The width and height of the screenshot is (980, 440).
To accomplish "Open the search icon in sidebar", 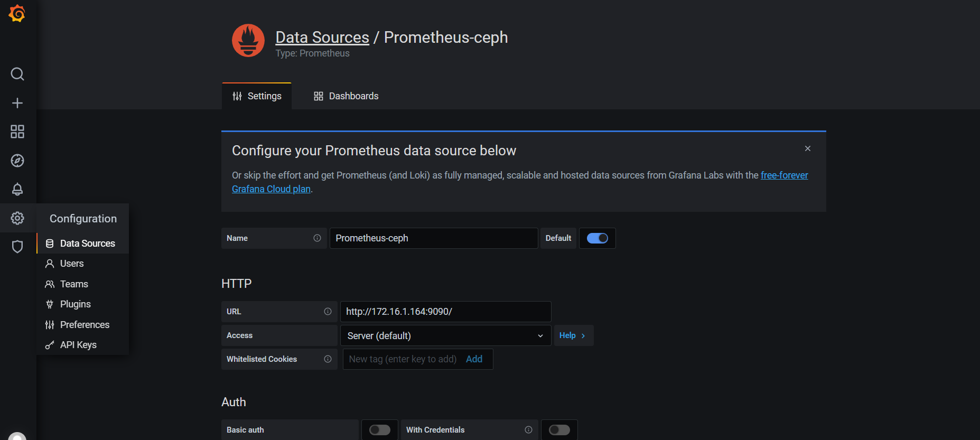I will 17,74.
